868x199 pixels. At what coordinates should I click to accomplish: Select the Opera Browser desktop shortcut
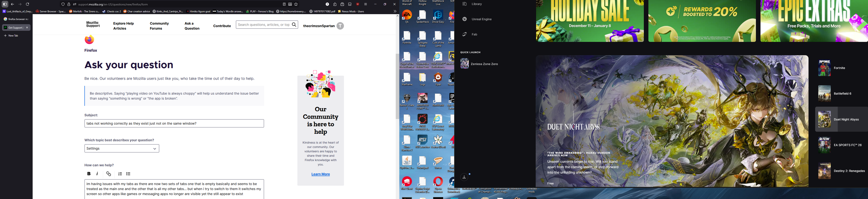(438, 185)
